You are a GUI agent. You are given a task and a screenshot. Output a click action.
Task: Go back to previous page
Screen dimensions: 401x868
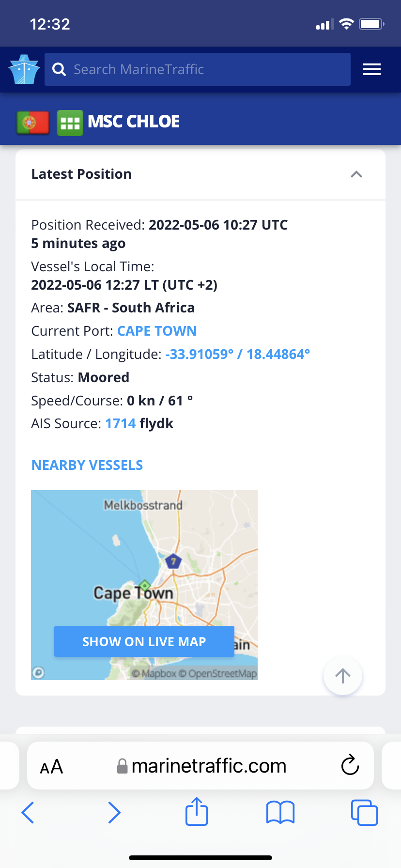point(28,812)
